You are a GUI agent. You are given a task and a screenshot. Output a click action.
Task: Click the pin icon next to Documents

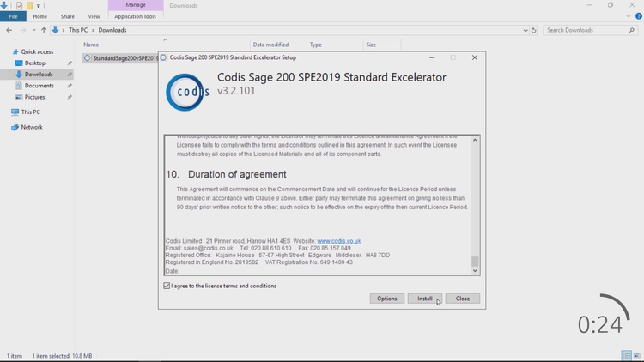(x=70, y=86)
